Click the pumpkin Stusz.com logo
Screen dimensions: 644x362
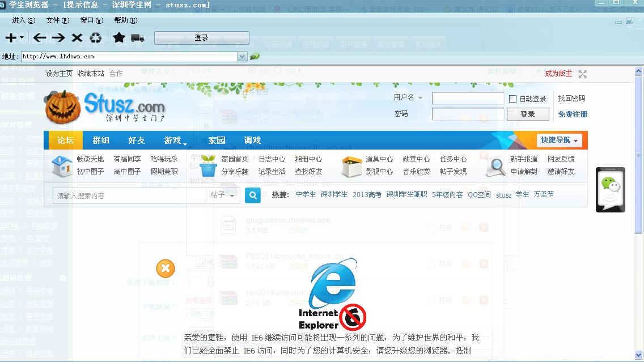(x=105, y=107)
